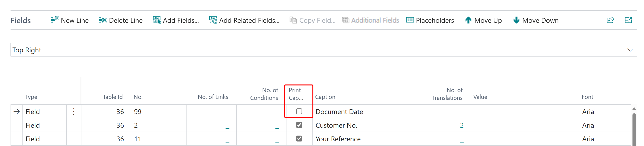Open translations count 2 for Customer No.

click(x=461, y=125)
